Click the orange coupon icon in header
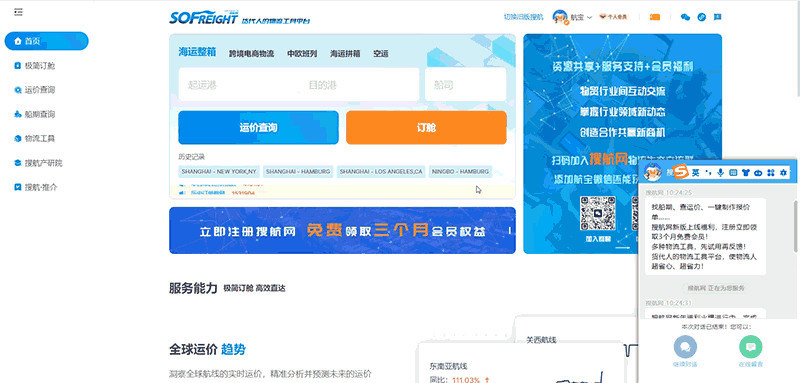 pos(655,17)
